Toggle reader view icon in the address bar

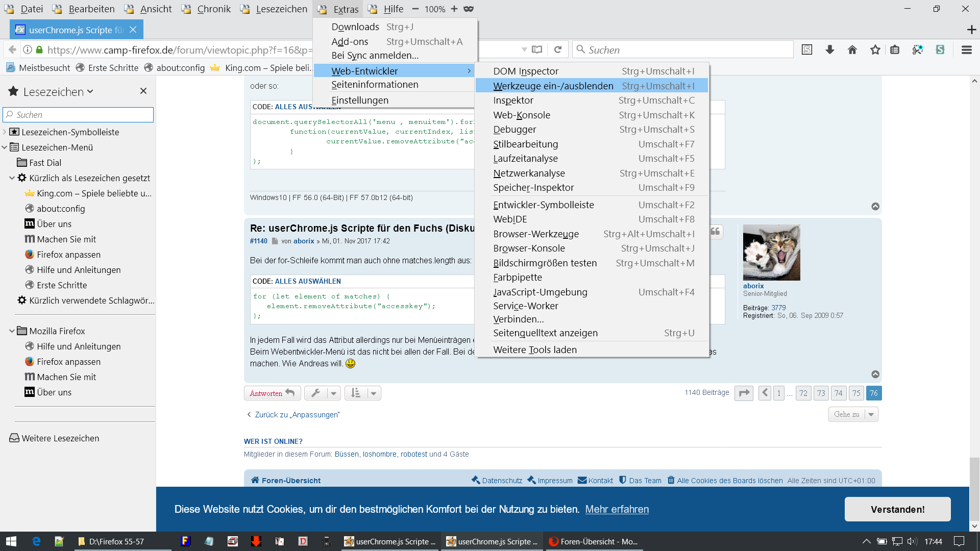click(x=537, y=49)
